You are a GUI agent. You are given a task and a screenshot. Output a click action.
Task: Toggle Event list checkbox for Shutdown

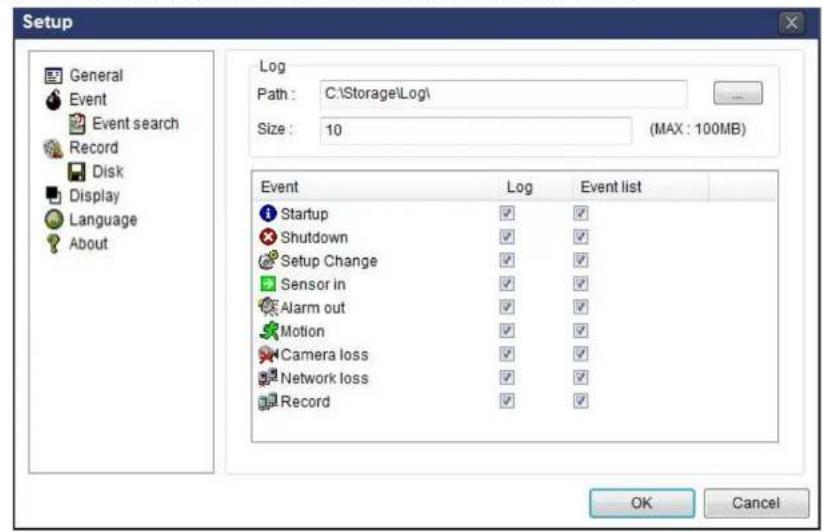pos(581,237)
